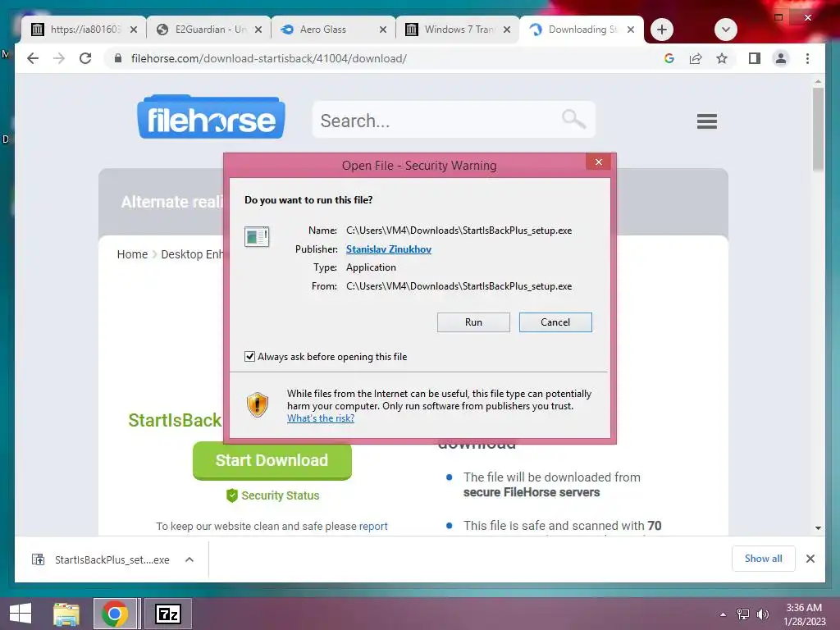Open the Windows Start button
This screenshot has width=840, height=630.
pyautogui.click(x=21, y=614)
